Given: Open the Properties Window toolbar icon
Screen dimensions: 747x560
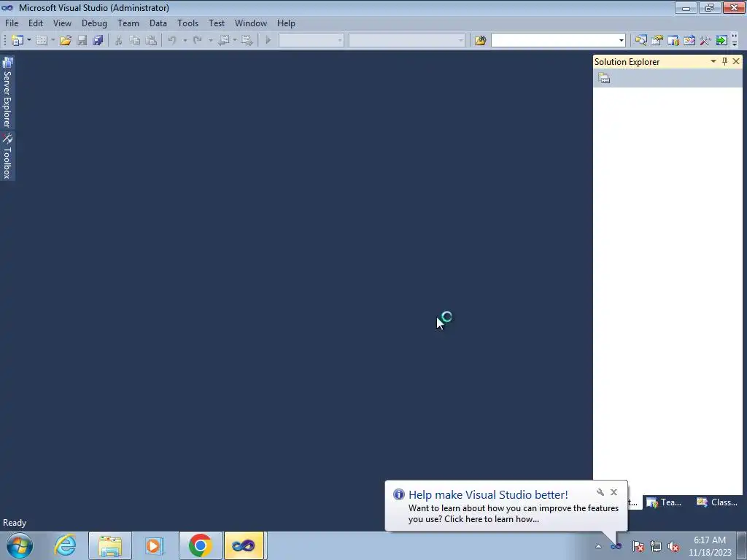Looking at the screenshot, I should point(657,41).
